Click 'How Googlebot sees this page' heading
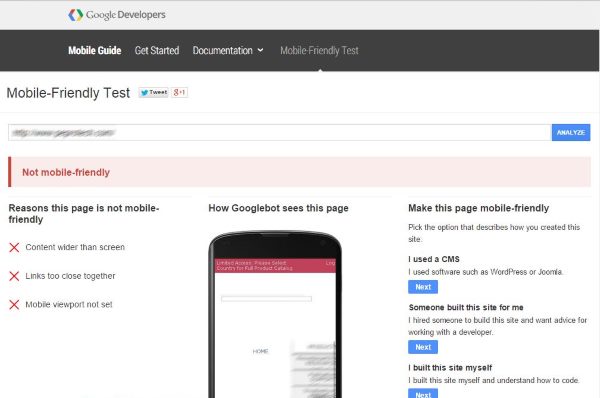 click(x=279, y=208)
